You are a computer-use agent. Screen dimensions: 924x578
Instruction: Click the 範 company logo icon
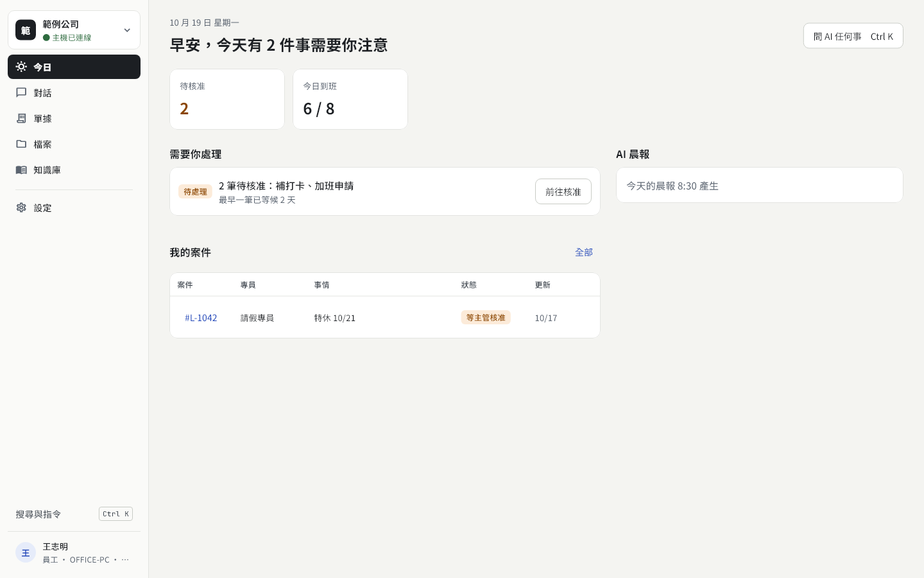click(x=26, y=30)
